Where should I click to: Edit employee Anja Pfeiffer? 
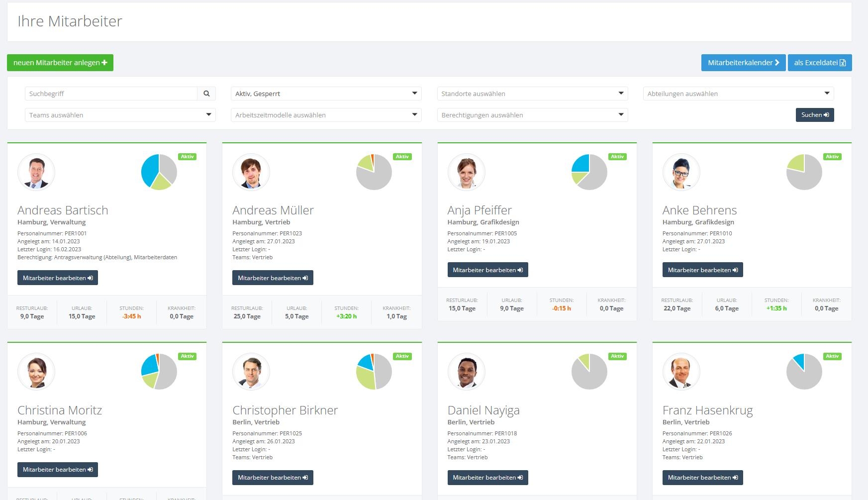coord(487,270)
